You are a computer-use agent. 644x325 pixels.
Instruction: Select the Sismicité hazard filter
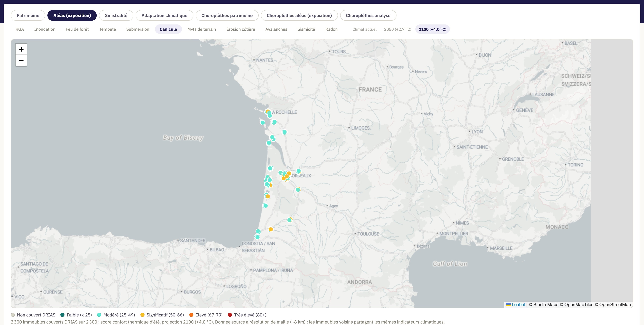306,29
